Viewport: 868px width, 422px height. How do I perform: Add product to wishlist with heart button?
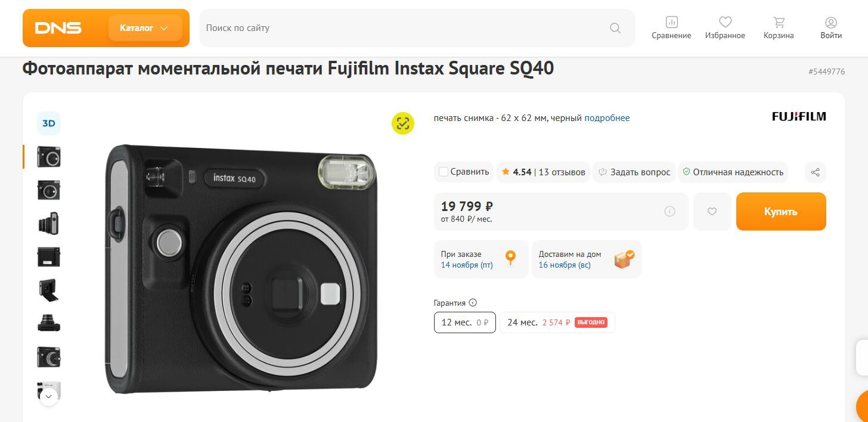click(x=712, y=212)
